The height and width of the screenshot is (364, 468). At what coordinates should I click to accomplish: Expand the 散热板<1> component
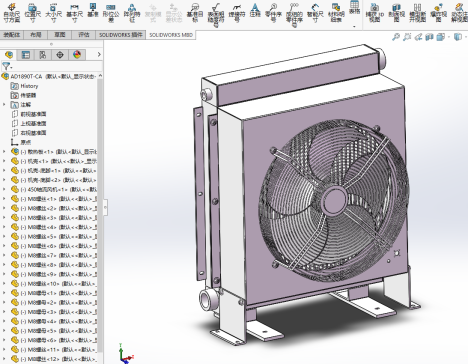click(4, 152)
